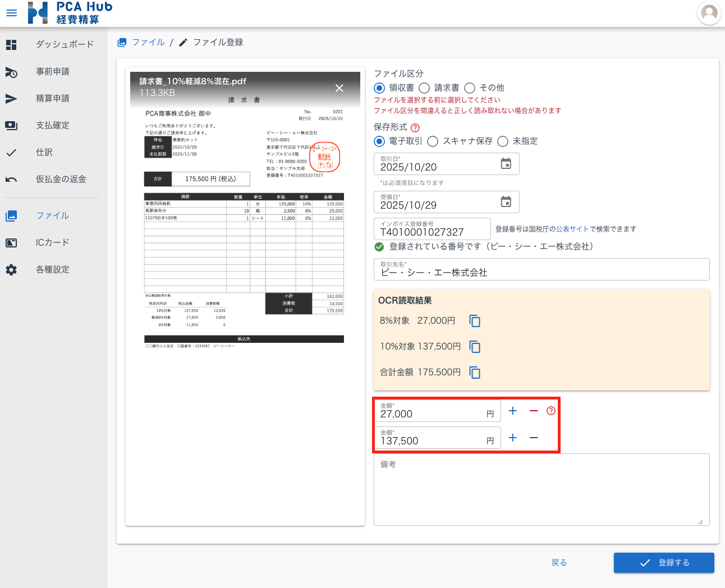Go to 精算申請 in the sidebar

53,99
